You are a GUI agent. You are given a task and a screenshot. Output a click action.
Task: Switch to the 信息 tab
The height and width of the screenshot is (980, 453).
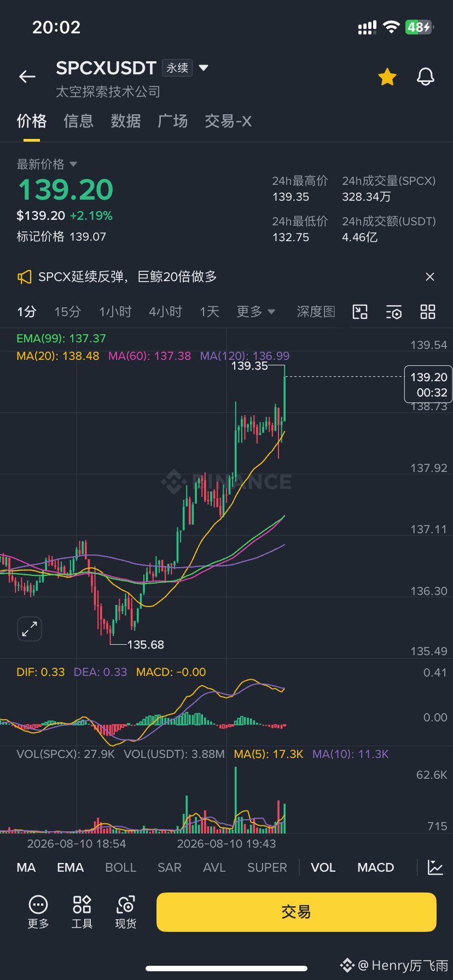point(79,121)
